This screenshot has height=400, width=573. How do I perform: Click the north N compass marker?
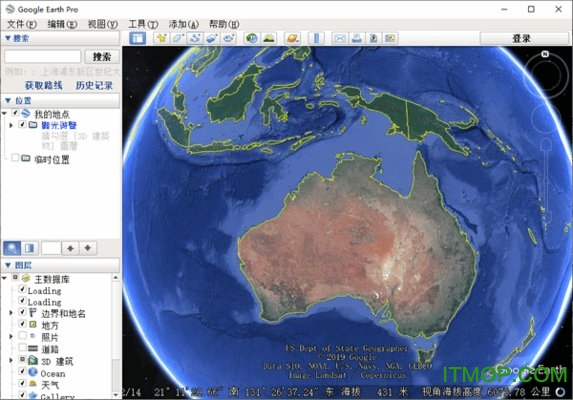point(545,54)
